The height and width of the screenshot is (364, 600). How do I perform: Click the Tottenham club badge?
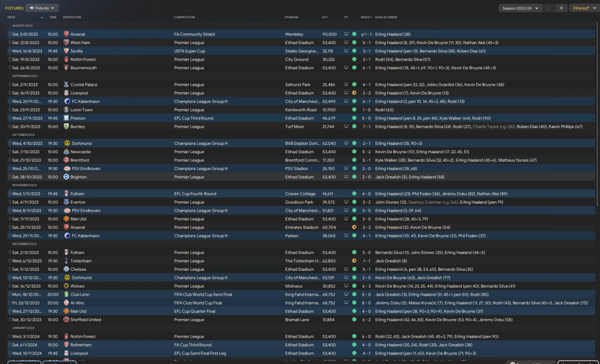(66, 261)
